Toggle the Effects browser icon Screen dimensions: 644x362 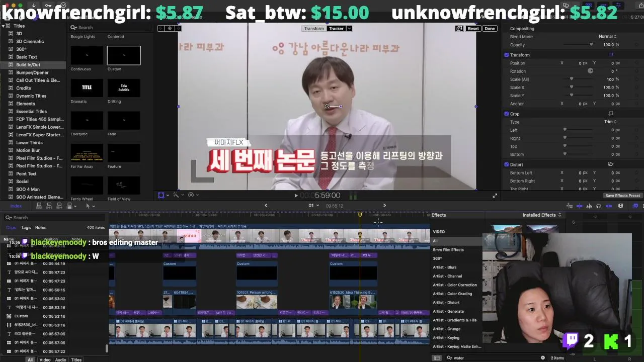pyautogui.click(x=635, y=206)
